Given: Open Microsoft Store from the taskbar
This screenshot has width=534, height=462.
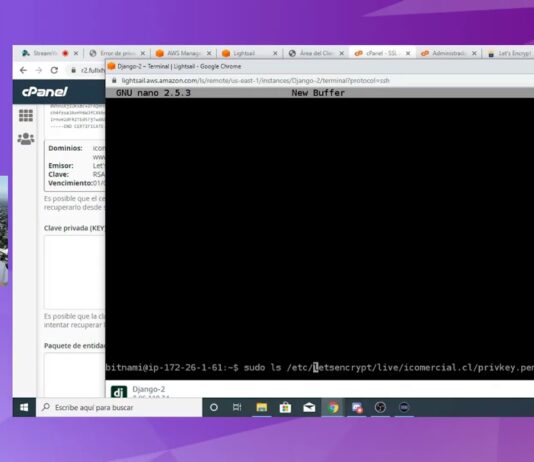Looking at the screenshot, I should point(285,407).
